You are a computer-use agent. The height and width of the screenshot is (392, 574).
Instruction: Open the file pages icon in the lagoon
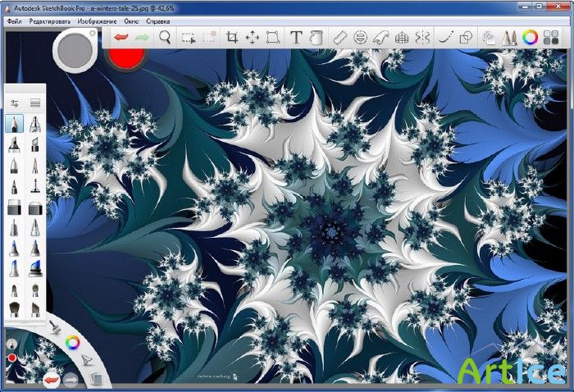(96, 378)
